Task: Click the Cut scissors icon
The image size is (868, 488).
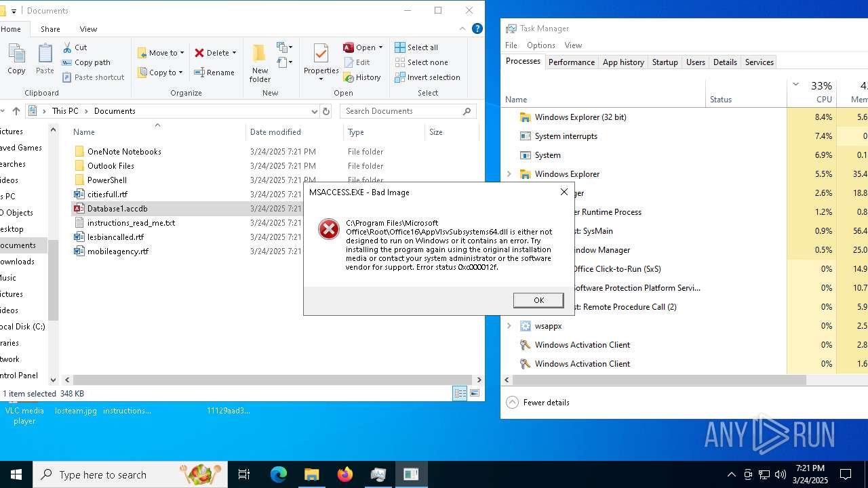Action: tap(67, 47)
